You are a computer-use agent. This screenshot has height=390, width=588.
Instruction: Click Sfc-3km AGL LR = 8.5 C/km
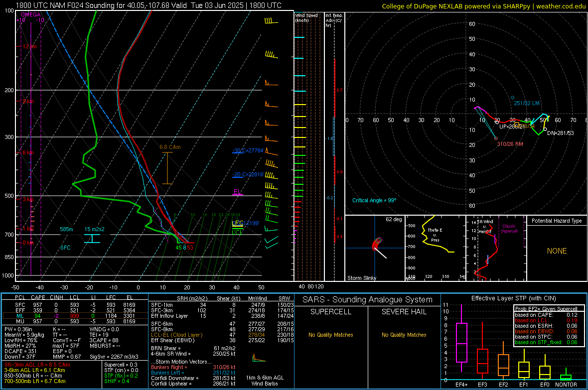tap(37, 365)
